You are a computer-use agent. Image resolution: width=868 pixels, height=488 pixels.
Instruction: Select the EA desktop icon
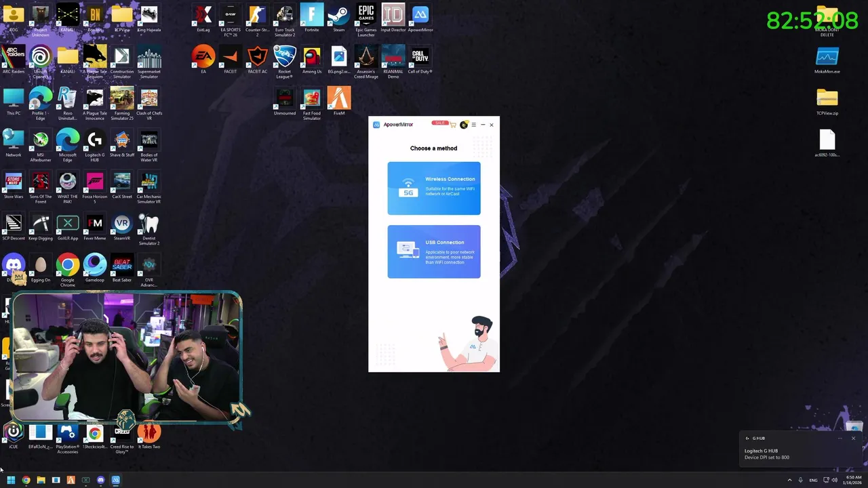point(203,60)
